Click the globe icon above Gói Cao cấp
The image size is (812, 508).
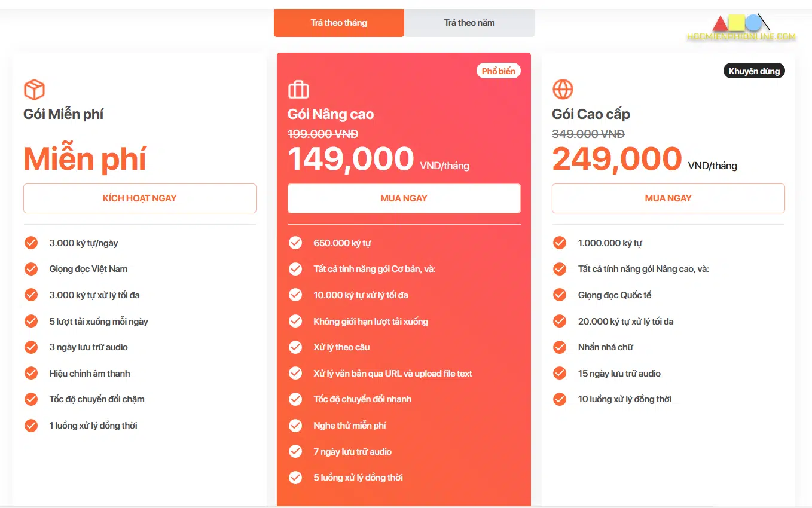(563, 90)
